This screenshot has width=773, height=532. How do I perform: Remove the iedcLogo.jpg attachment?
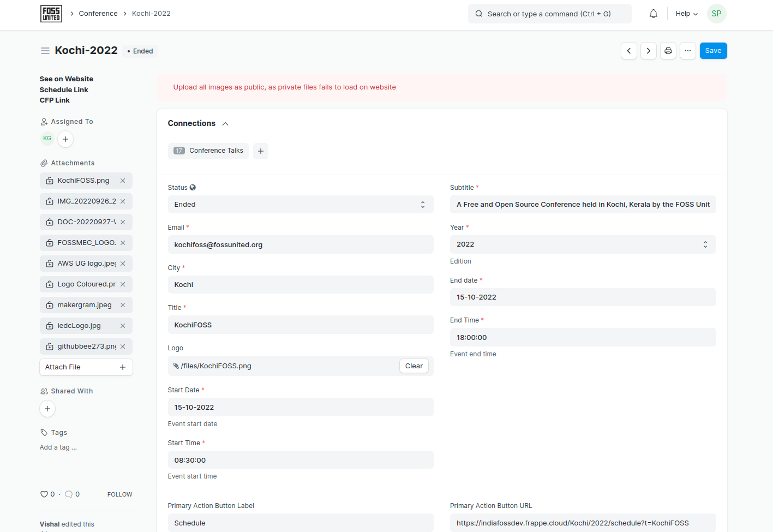pyautogui.click(x=123, y=326)
